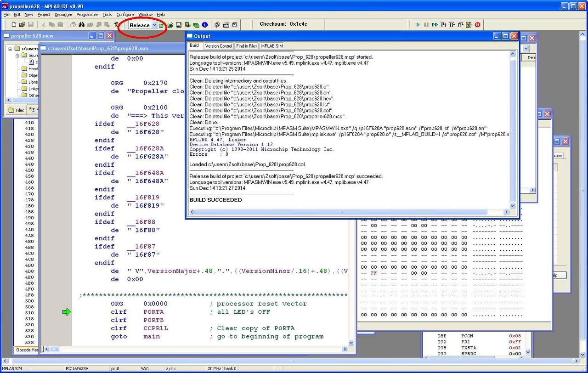Open the Tools menu
Viewport: 588px width, 373px height.
tap(107, 15)
